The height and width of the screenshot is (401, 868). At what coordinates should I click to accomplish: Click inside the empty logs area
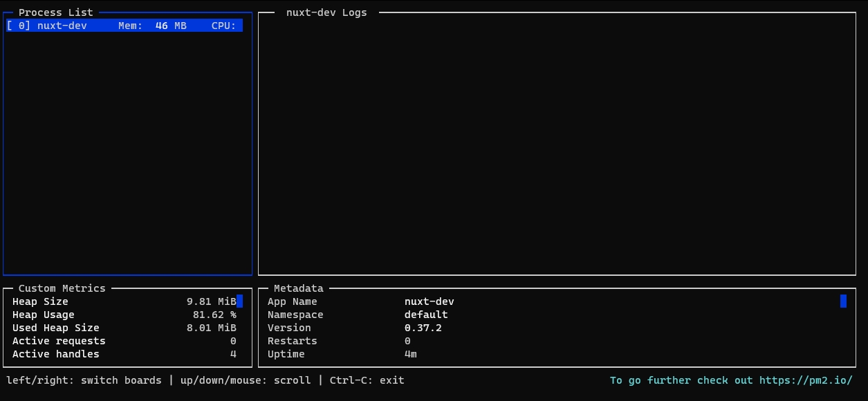pos(557,145)
